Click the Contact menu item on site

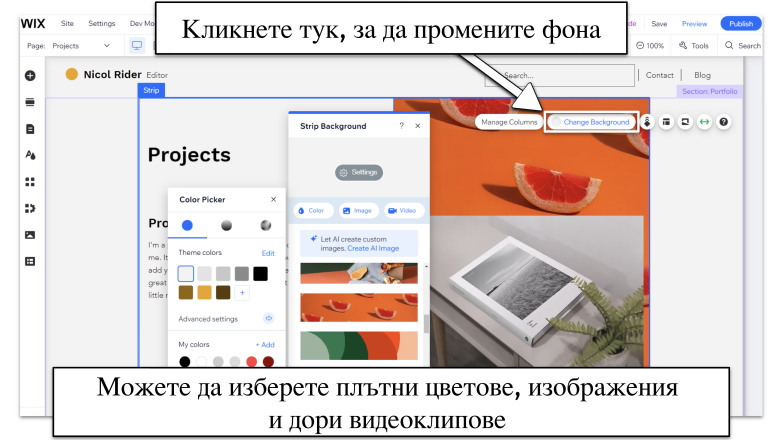(x=660, y=75)
